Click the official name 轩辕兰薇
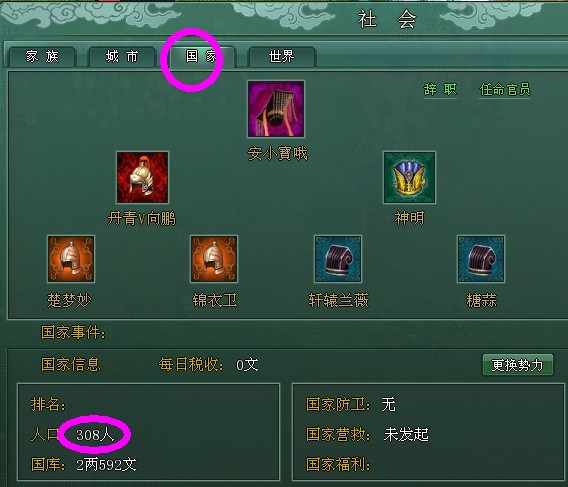The image size is (568, 487). click(338, 300)
